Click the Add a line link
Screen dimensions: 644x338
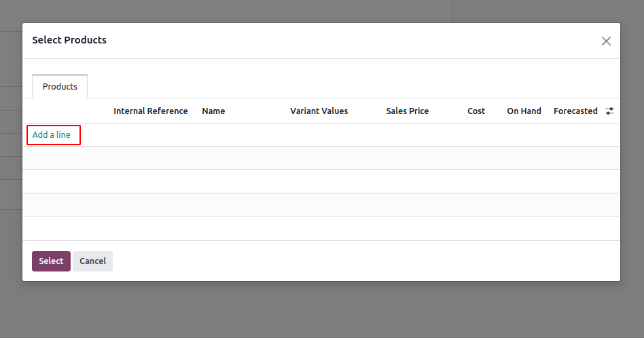pos(52,135)
